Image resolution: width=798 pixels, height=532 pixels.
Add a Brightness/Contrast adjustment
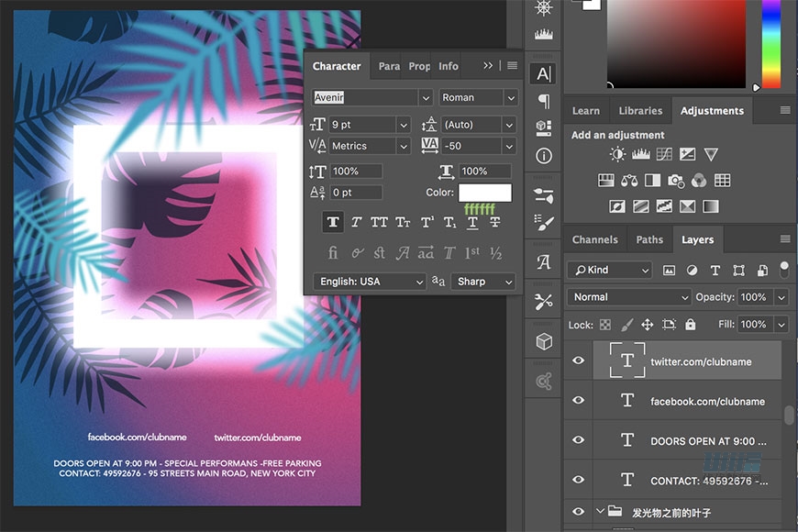(617, 155)
